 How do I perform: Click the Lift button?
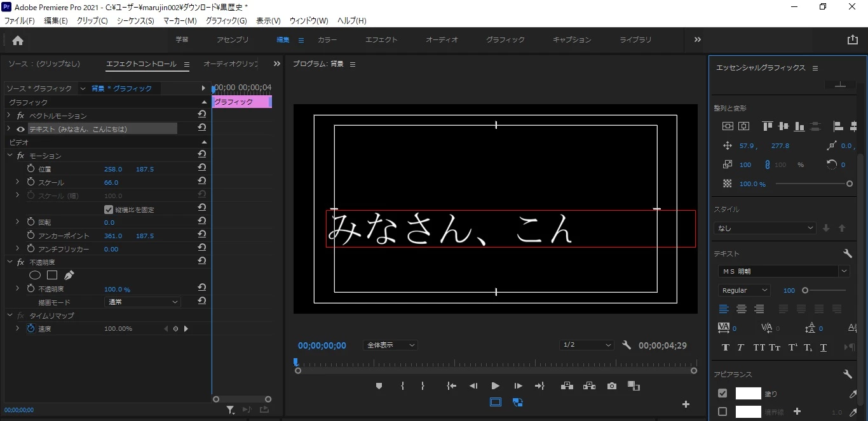567,385
